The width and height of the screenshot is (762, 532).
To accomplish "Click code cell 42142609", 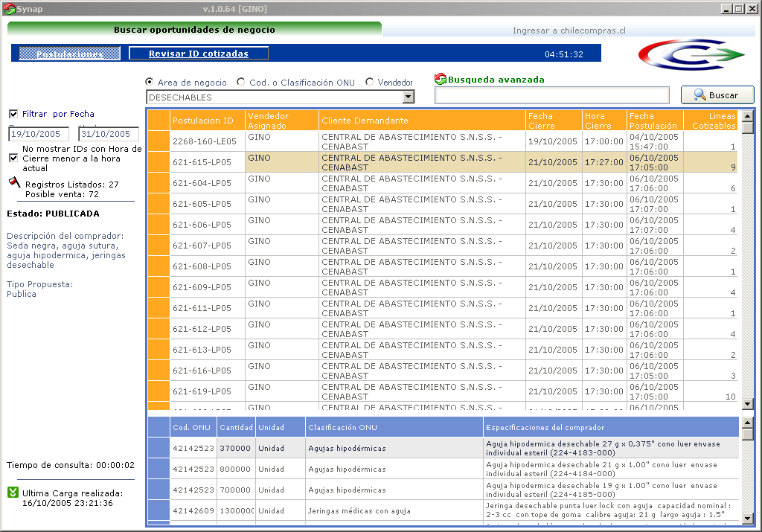I will (x=193, y=510).
